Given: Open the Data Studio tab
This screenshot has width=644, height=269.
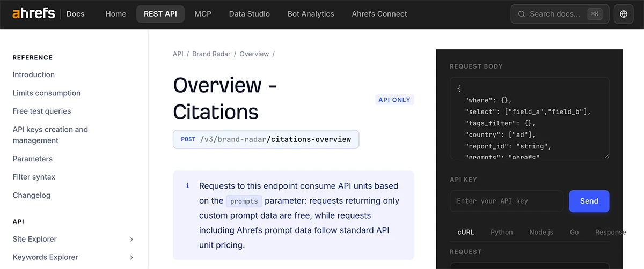Looking at the screenshot, I should 250,14.
